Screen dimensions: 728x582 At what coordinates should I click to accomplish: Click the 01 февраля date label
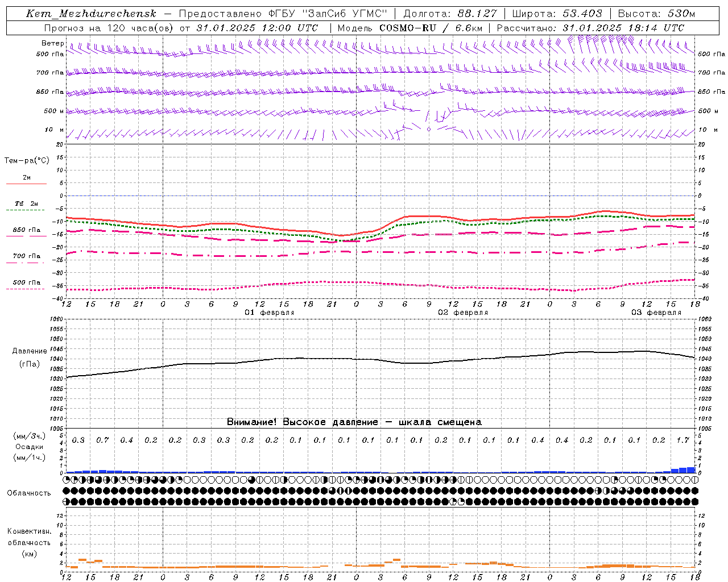point(269,313)
